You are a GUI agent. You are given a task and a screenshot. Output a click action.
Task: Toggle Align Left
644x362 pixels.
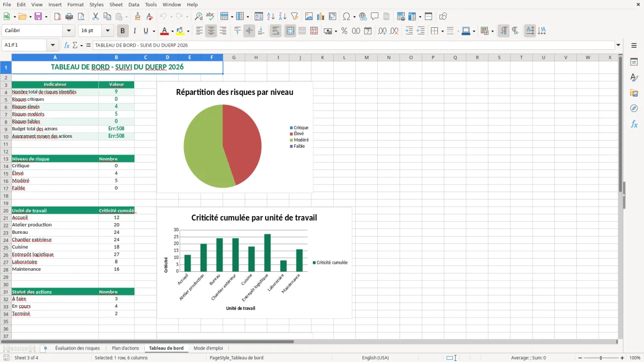click(x=199, y=31)
